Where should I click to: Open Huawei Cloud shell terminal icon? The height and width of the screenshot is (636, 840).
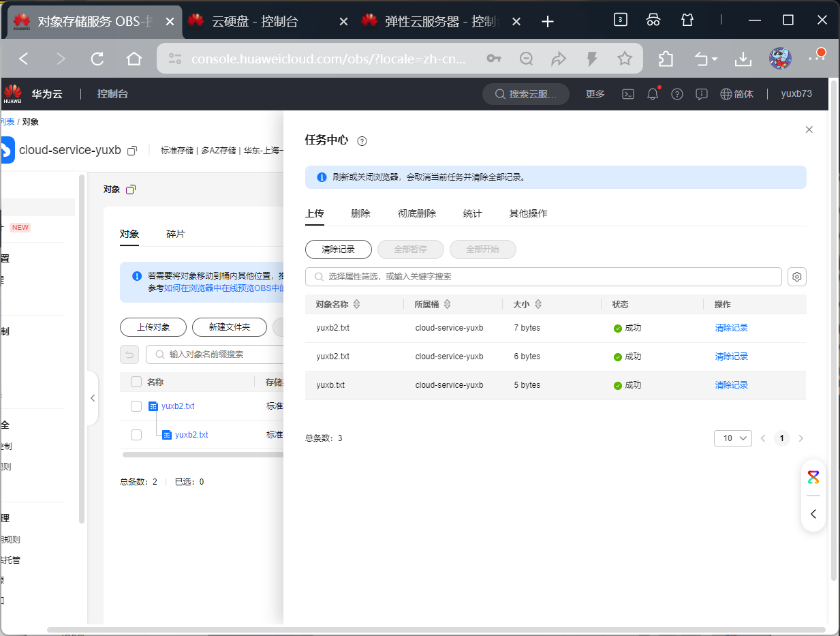pos(629,94)
